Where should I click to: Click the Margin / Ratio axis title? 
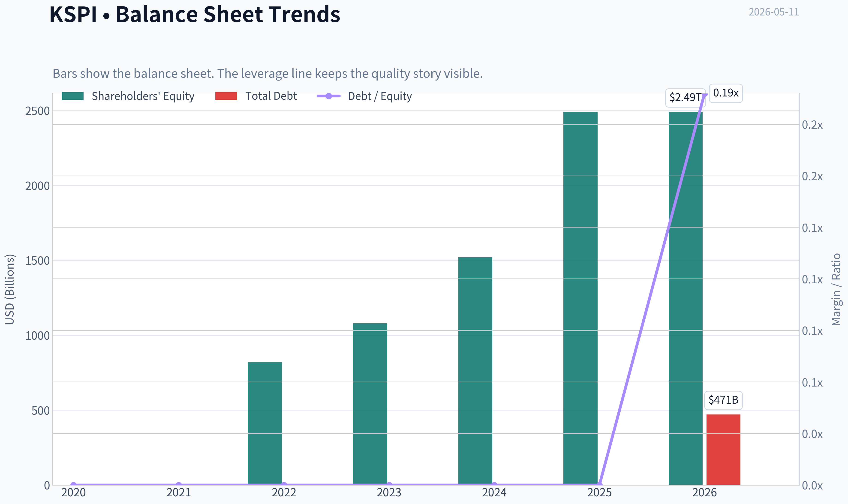pyautogui.click(x=836, y=289)
